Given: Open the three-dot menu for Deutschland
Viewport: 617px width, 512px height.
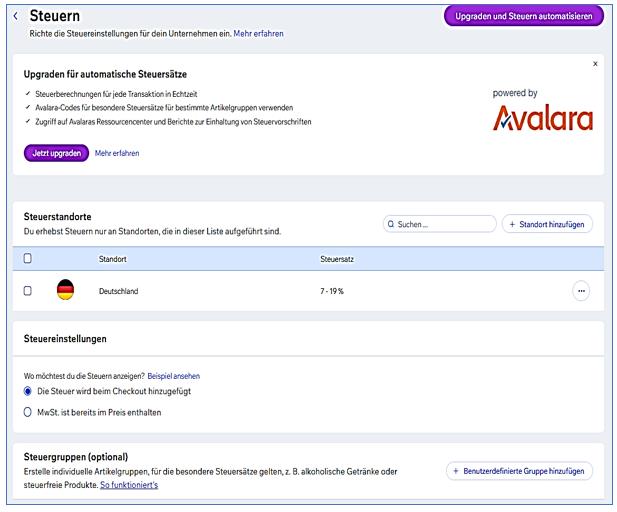Looking at the screenshot, I should click(x=581, y=291).
